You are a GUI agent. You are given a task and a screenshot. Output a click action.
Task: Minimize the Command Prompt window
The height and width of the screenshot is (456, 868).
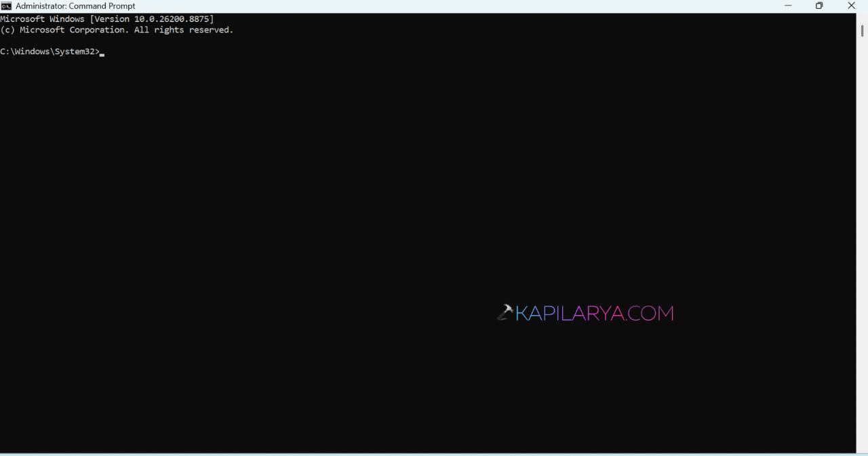click(x=788, y=6)
